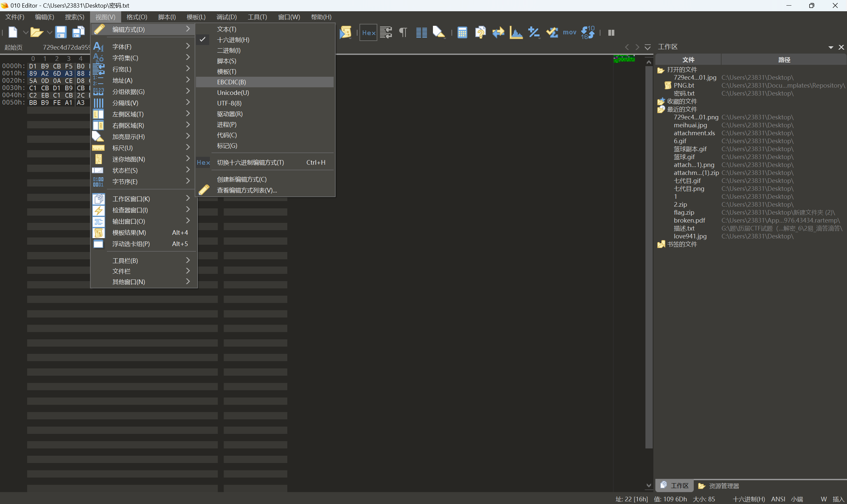Click the find-in-files toolbar icon

click(480, 33)
